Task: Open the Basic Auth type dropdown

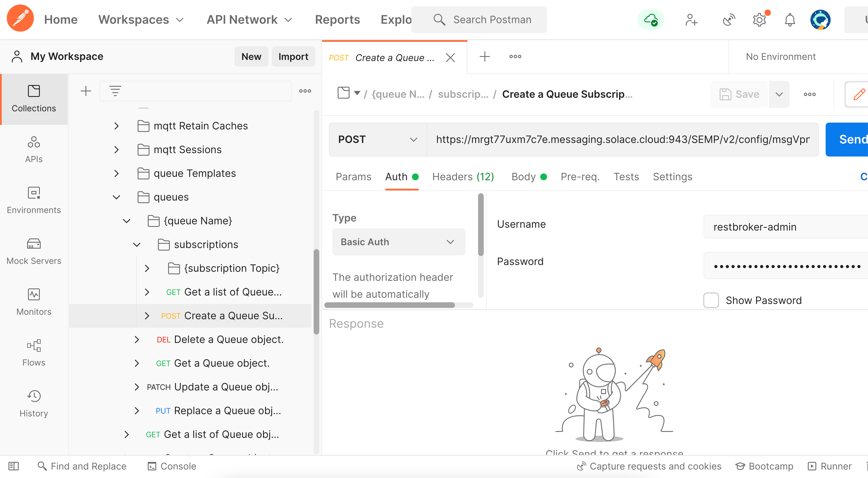Action: coord(398,242)
